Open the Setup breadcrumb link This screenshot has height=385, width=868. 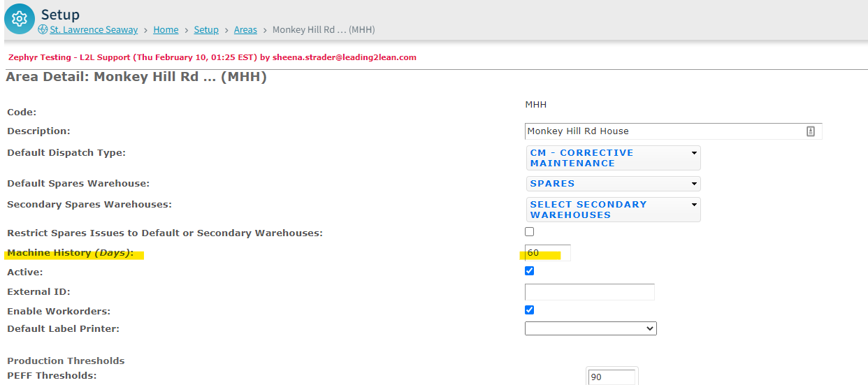206,29
